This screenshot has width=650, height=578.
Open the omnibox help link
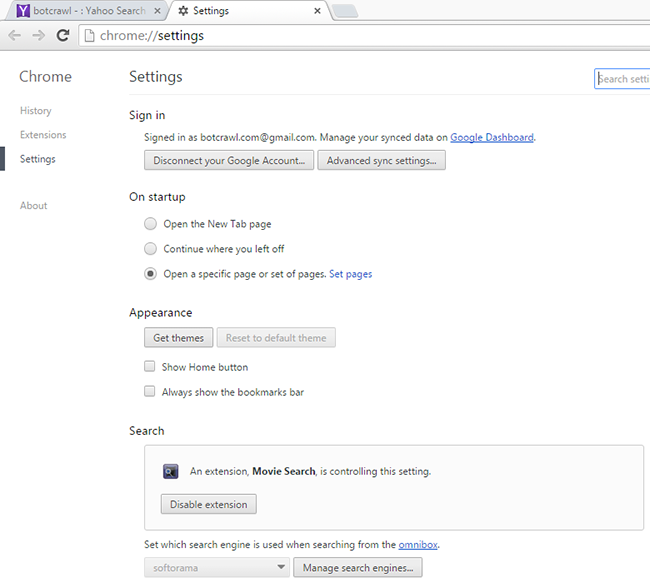[418, 544]
